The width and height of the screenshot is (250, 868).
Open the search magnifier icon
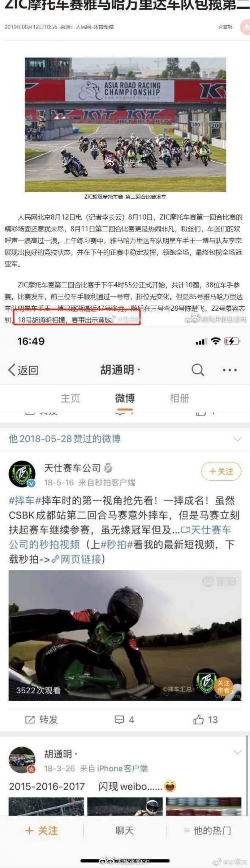[198, 370]
